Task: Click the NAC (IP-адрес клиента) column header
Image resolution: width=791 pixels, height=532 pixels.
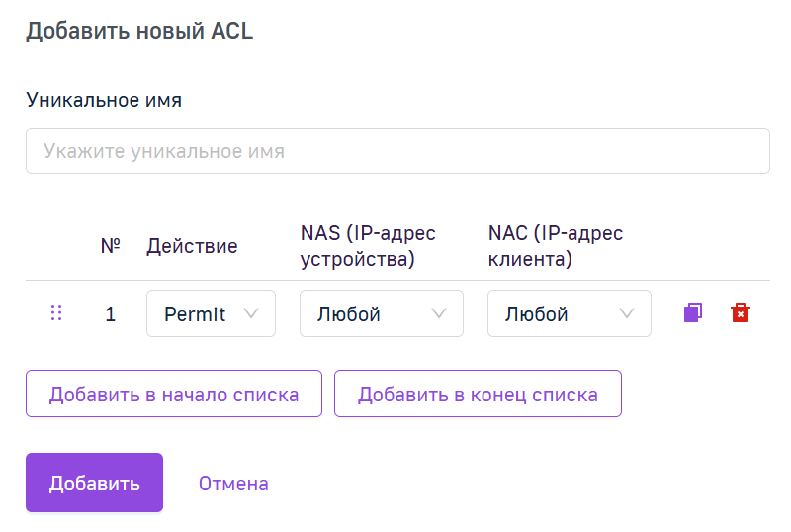Action: click(x=556, y=246)
